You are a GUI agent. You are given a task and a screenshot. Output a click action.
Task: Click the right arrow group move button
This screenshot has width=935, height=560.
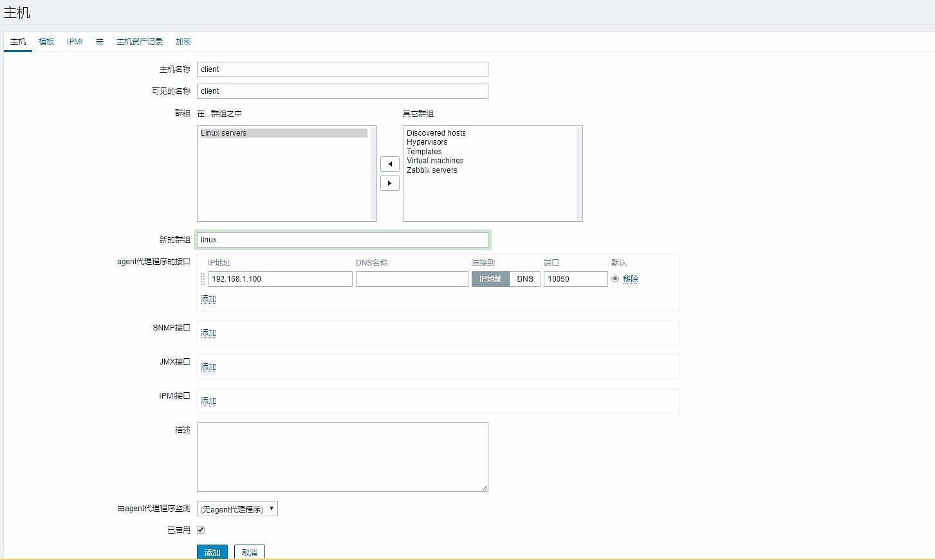click(x=389, y=183)
